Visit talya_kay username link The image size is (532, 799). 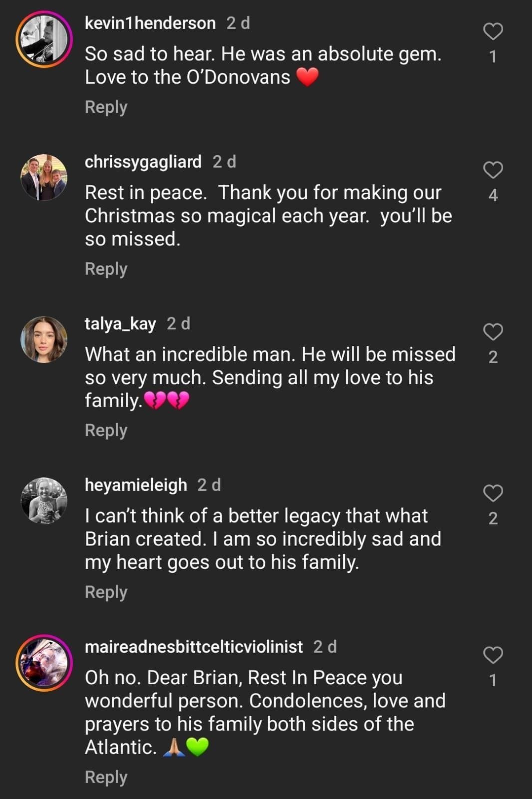pos(120,324)
